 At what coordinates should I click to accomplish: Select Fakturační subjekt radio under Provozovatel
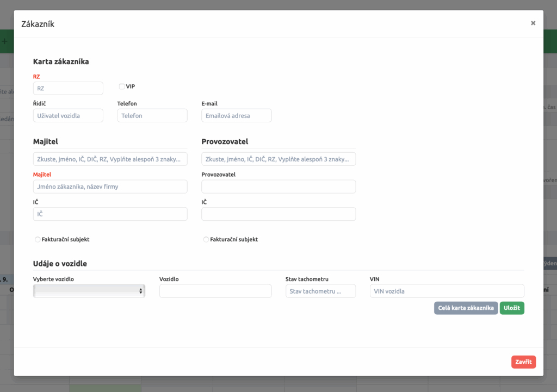click(x=206, y=239)
